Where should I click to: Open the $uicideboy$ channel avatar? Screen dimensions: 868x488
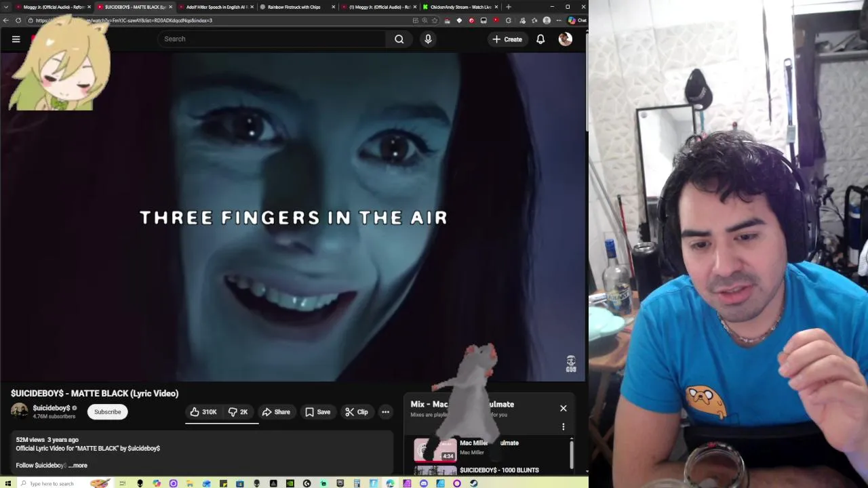click(x=20, y=411)
